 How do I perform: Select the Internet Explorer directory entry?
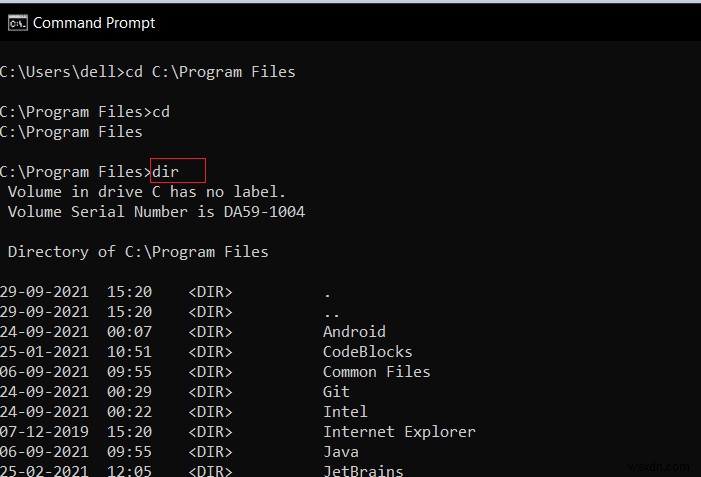click(399, 432)
